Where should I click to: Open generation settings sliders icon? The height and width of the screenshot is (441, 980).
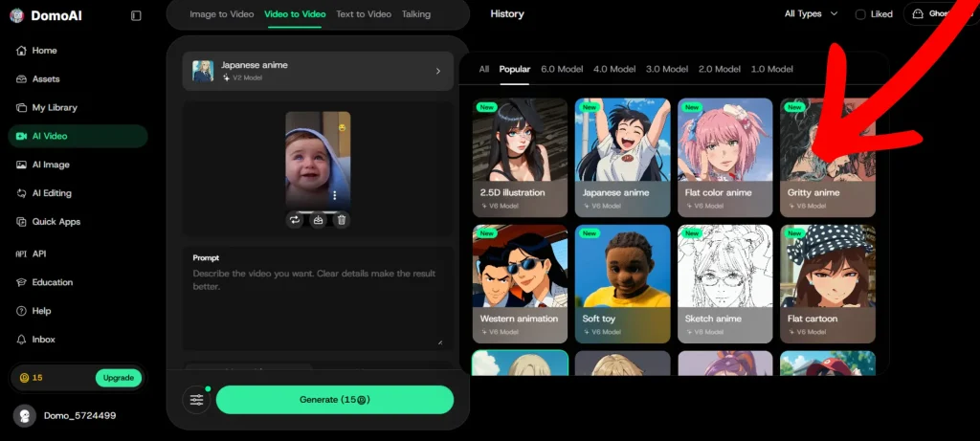[196, 400]
